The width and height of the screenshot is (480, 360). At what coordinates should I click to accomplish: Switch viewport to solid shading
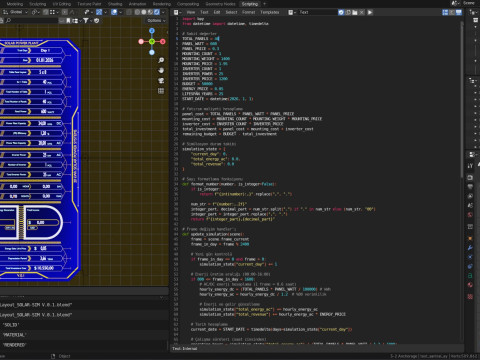(144, 12)
